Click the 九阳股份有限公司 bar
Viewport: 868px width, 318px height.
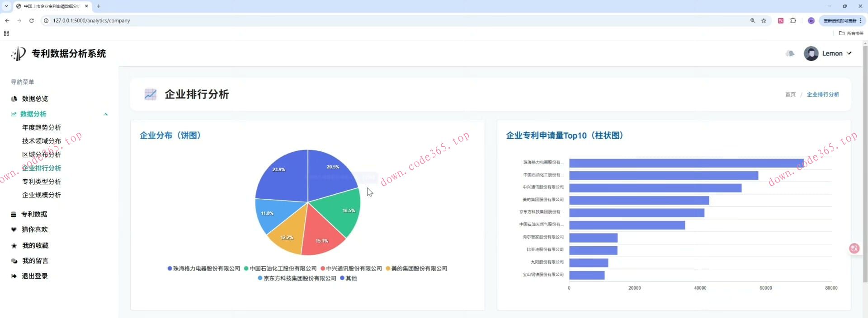[x=589, y=262]
